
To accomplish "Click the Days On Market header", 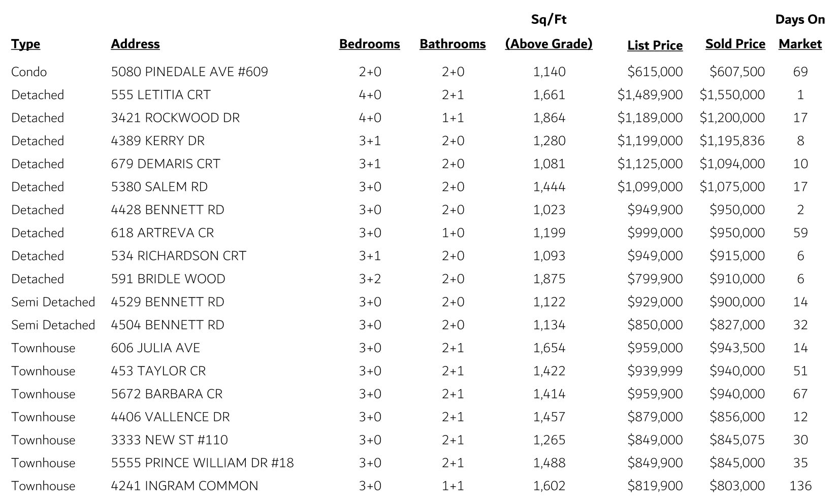I will (x=800, y=32).
